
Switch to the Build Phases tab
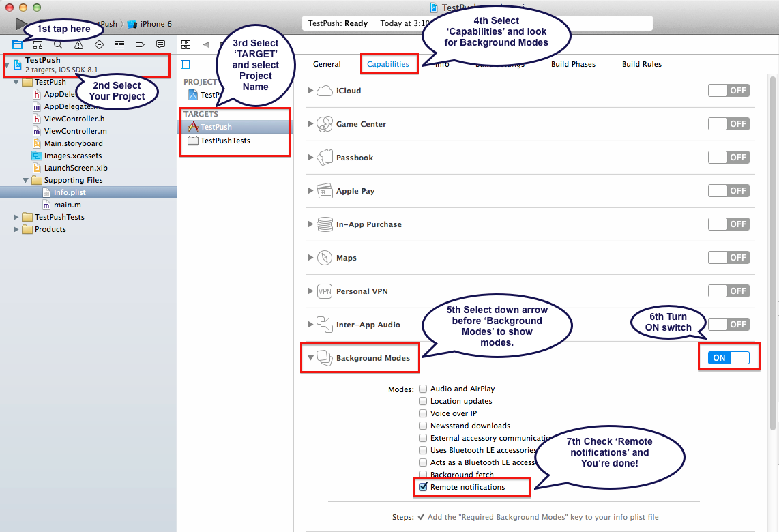point(573,64)
